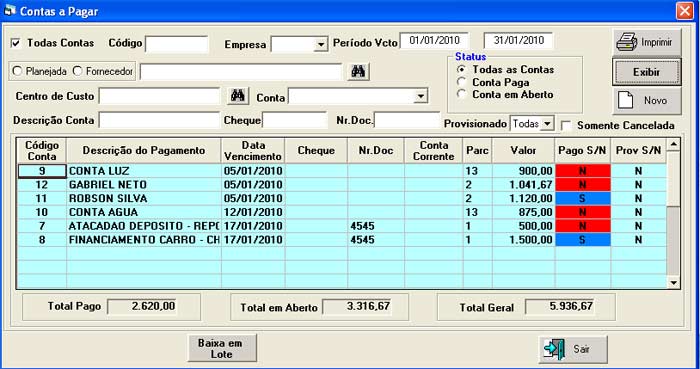The image size is (700, 369).
Task: Click the Exibir button
Action: coord(646,72)
